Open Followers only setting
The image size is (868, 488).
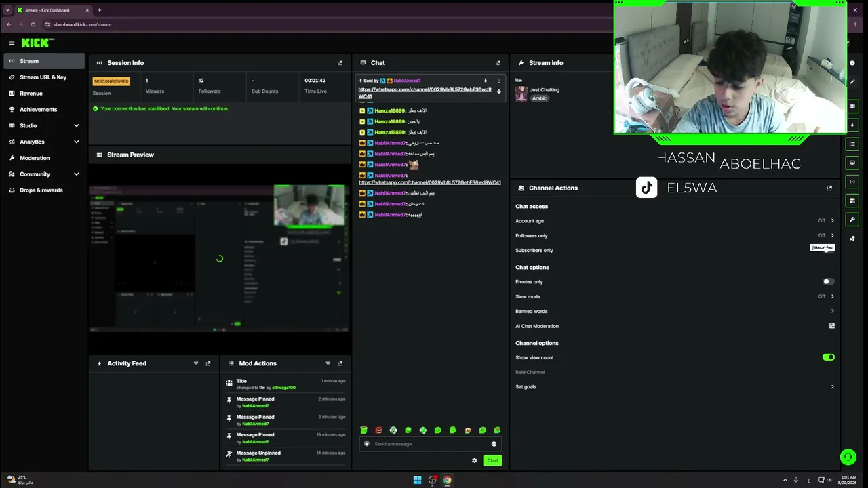click(675, 236)
